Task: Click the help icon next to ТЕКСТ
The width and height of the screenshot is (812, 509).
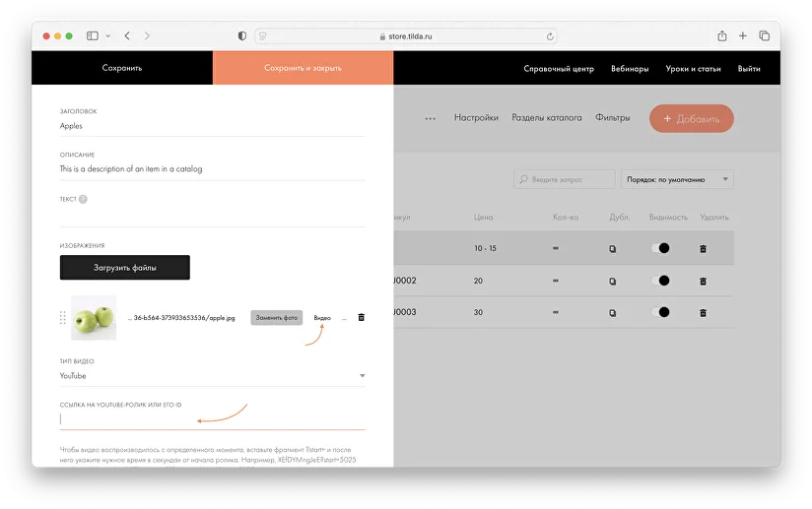Action: coord(83,199)
